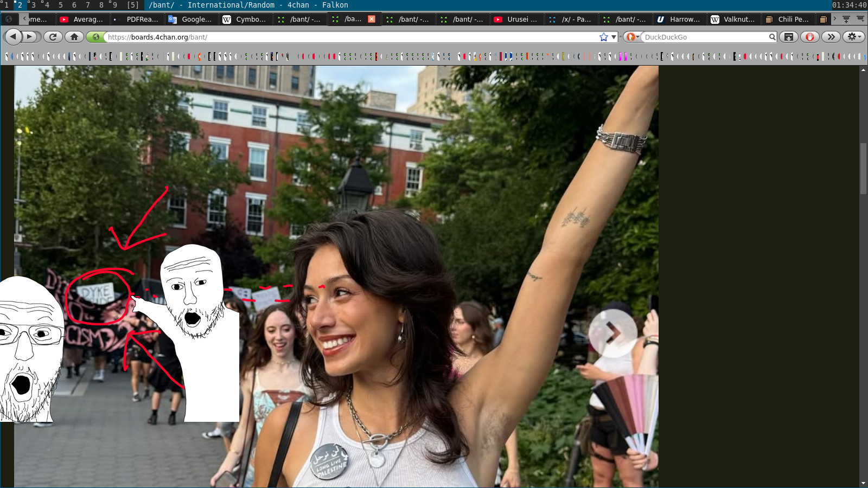
Task: Expand the dropdown arrow beside bookmark star
Action: (614, 37)
